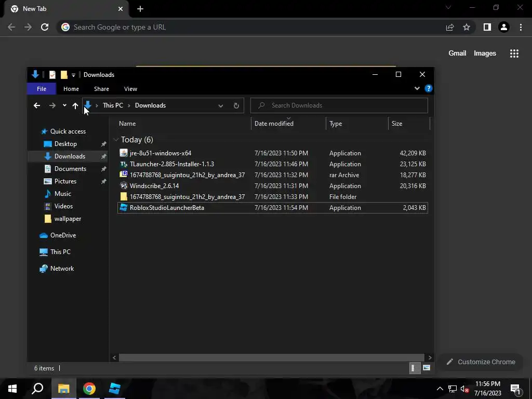Go forward in Explorer navigation
This screenshot has width=532, height=399.
(52, 105)
